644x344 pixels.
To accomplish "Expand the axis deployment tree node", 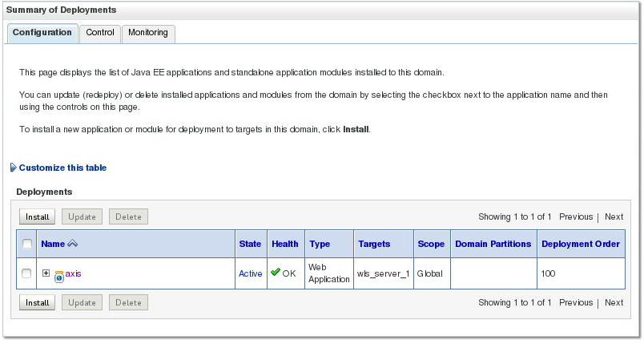I will pyautogui.click(x=46, y=273).
